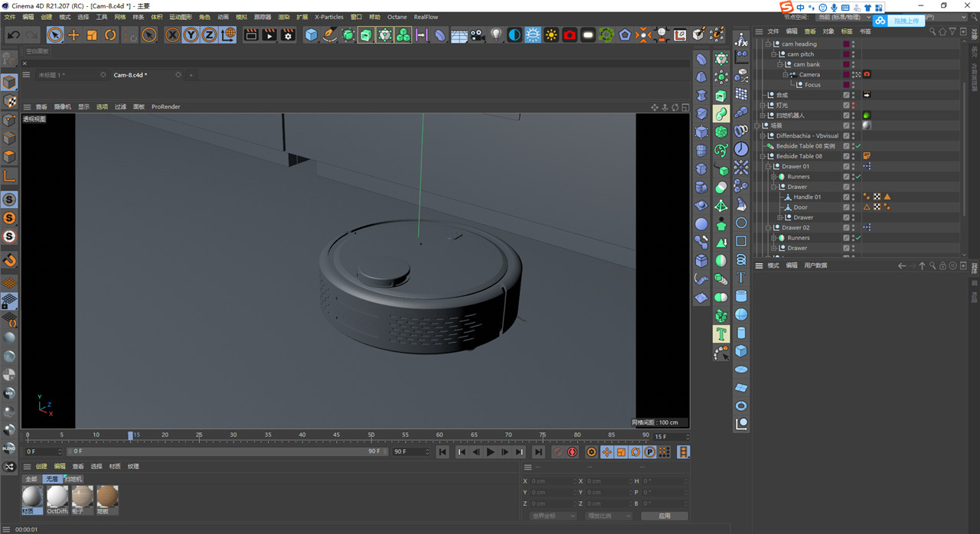Toggle the Z axis lock
This screenshot has height=534, width=980.
tap(209, 34)
